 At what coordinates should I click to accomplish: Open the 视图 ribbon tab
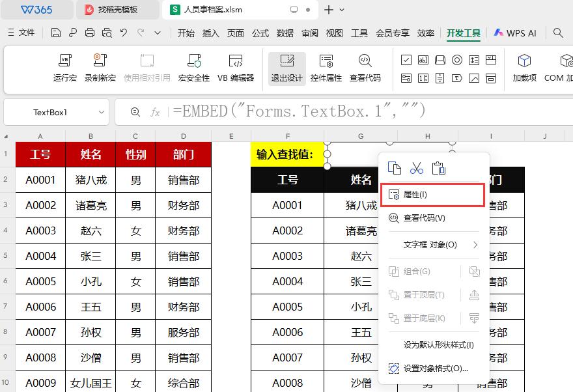click(335, 33)
